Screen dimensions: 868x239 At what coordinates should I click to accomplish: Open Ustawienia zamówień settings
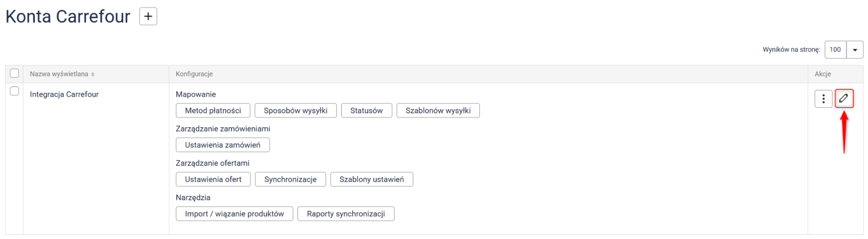tap(222, 145)
